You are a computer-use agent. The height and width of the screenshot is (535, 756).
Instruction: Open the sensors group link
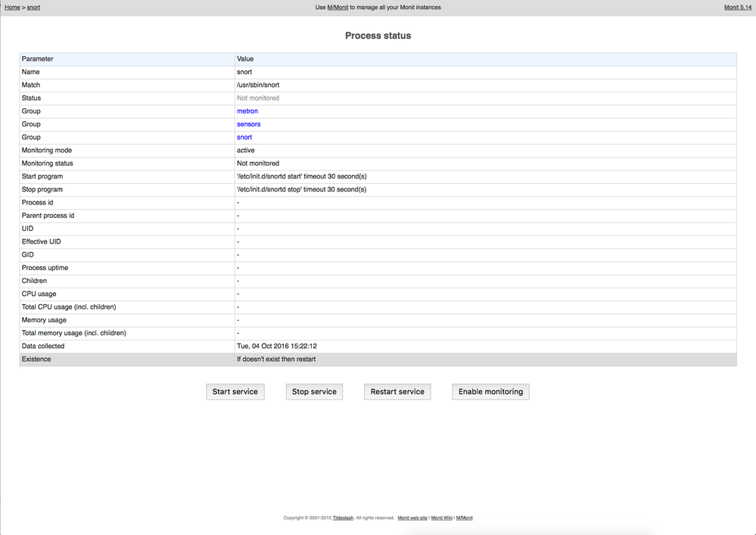tap(248, 123)
